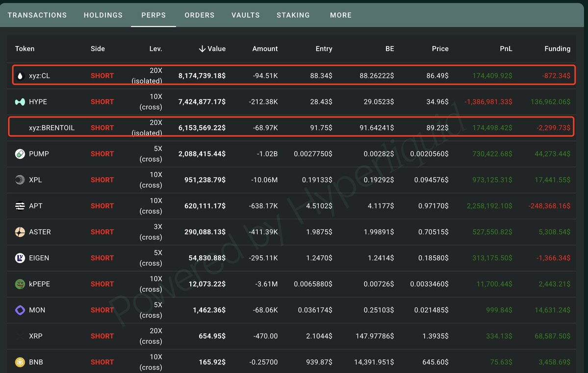This screenshot has width=588, height=373.
Task: Click the HYPE token icon
Action: tap(20, 102)
